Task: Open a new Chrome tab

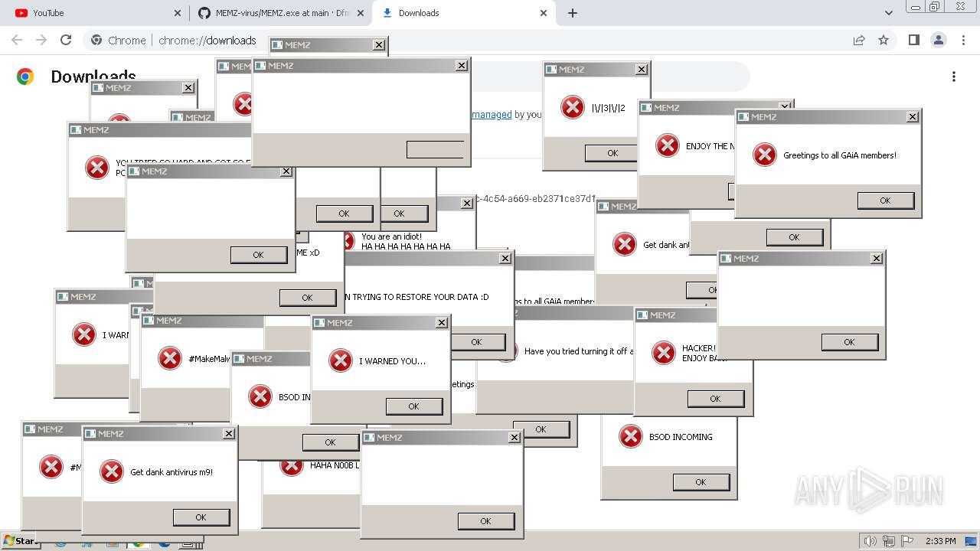Action: click(573, 13)
